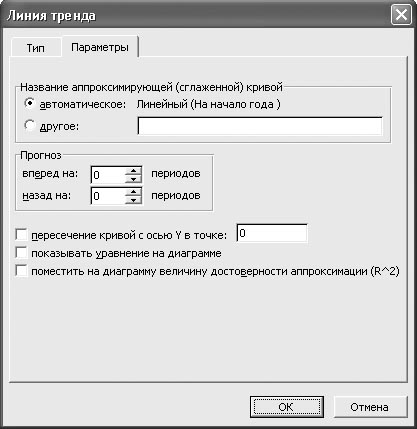The width and height of the screenshot is (417, 429).
Task: Choose the автоматическое name radio button
Action: pyautogui.click(x=30, y=104)
